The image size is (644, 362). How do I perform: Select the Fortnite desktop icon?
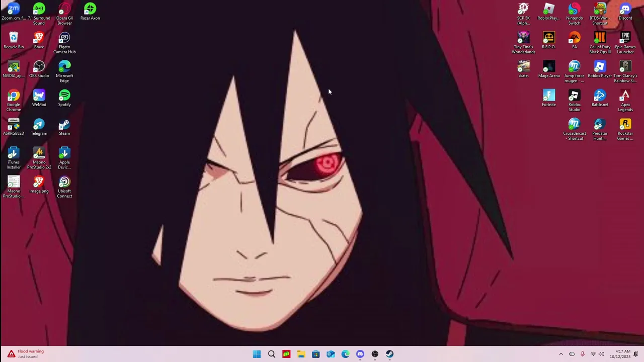coord(549,99)
